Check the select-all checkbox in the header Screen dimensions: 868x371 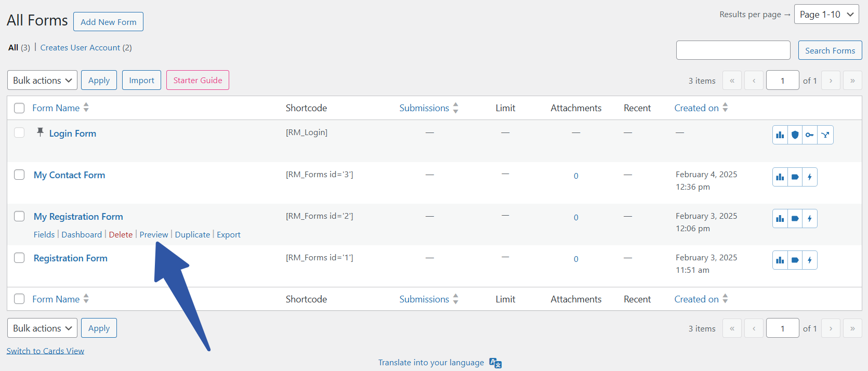point(19,108)
